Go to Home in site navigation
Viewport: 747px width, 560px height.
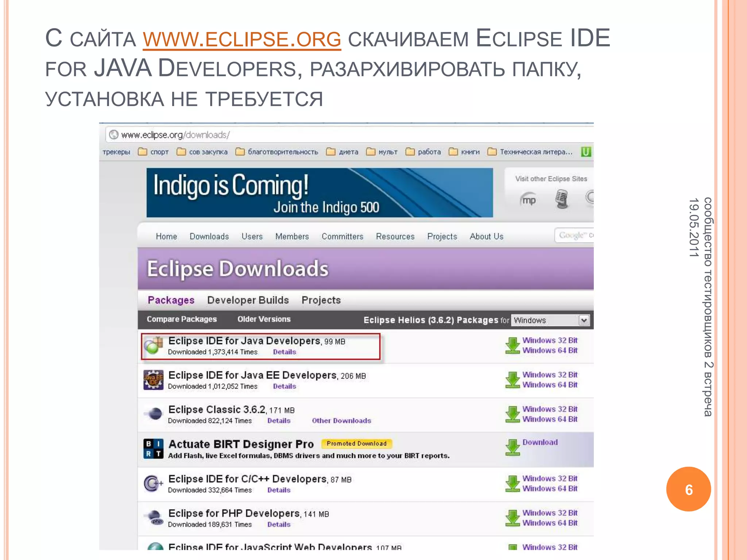tap(166, 236)
